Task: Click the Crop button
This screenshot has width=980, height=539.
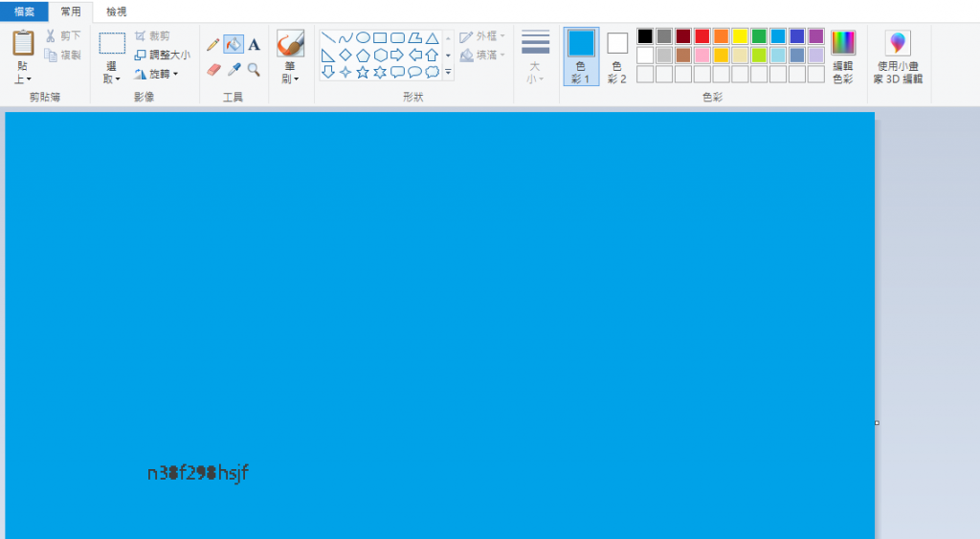Action: coord(152,36)
